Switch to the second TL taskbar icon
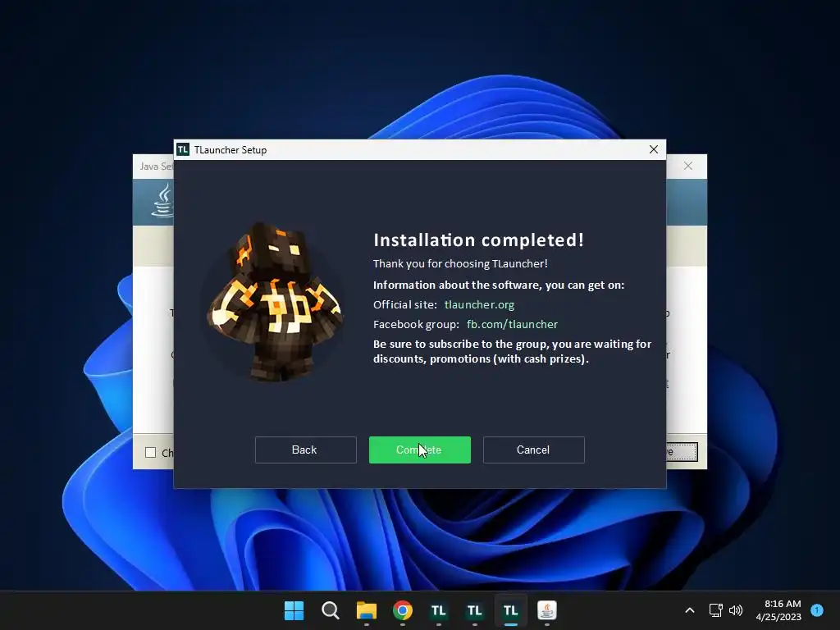This screenshot has height=630, width=840. pyautogui.click(x=475, y=610)
